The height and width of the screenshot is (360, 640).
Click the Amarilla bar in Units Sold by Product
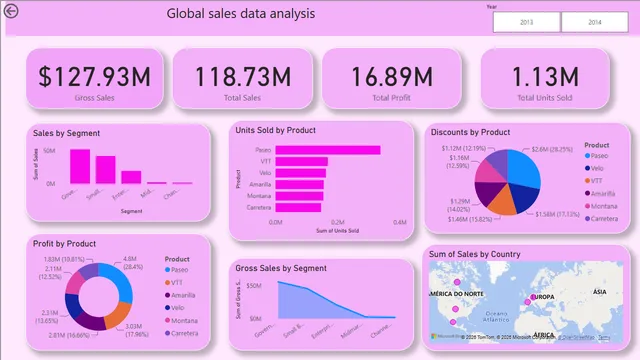300,184
